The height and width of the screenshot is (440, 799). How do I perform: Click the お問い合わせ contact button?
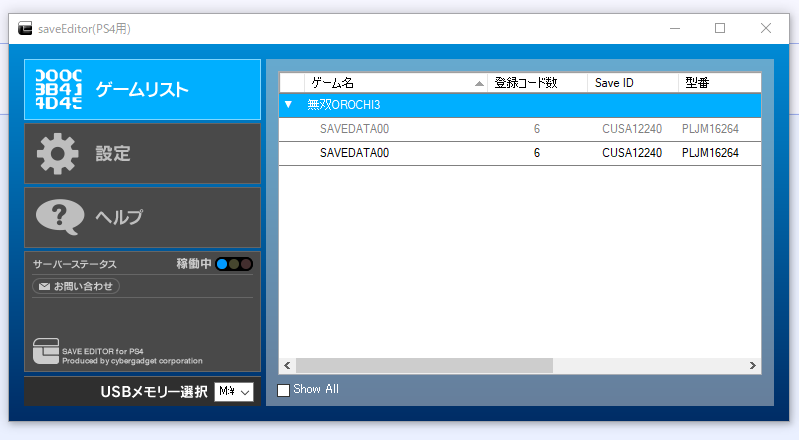click(76, 287)
